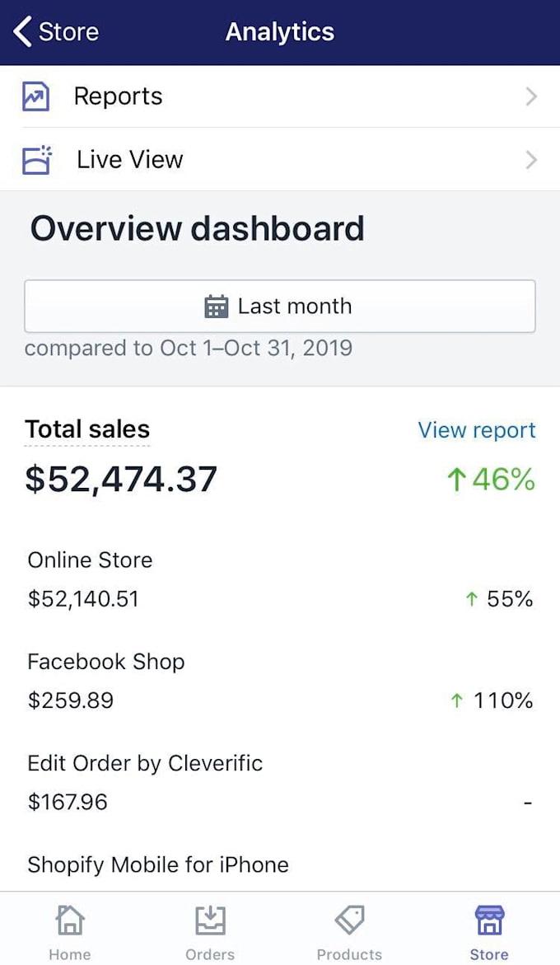This screenshot has height=965, width=560.
Task: Select the Facebook Shop sales row
Action: (x=280, y=681)
